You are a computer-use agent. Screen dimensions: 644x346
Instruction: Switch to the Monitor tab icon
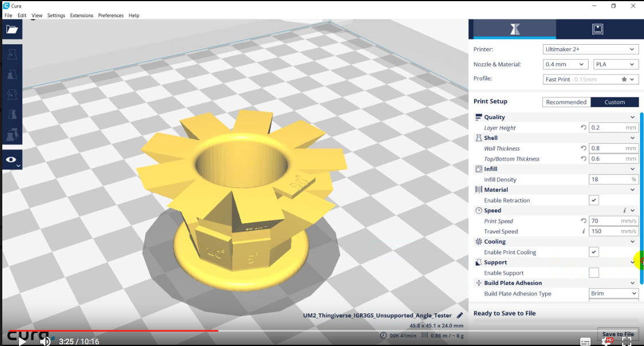pos(597,29)
